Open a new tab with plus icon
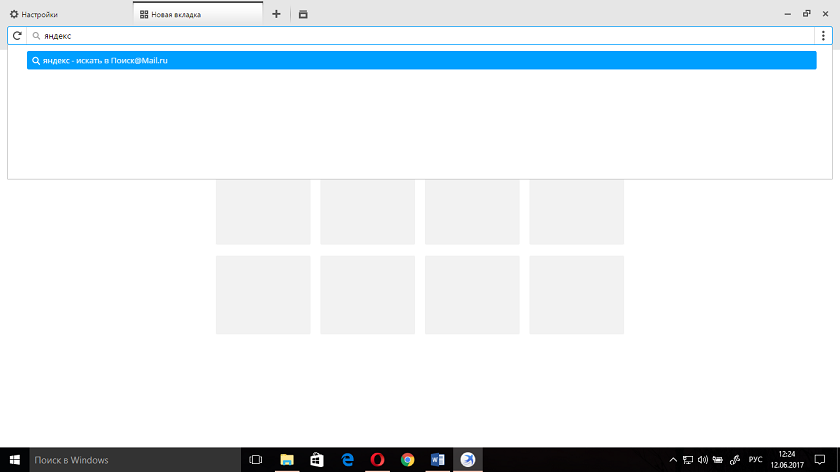840x472 pixels. [276, 14]
